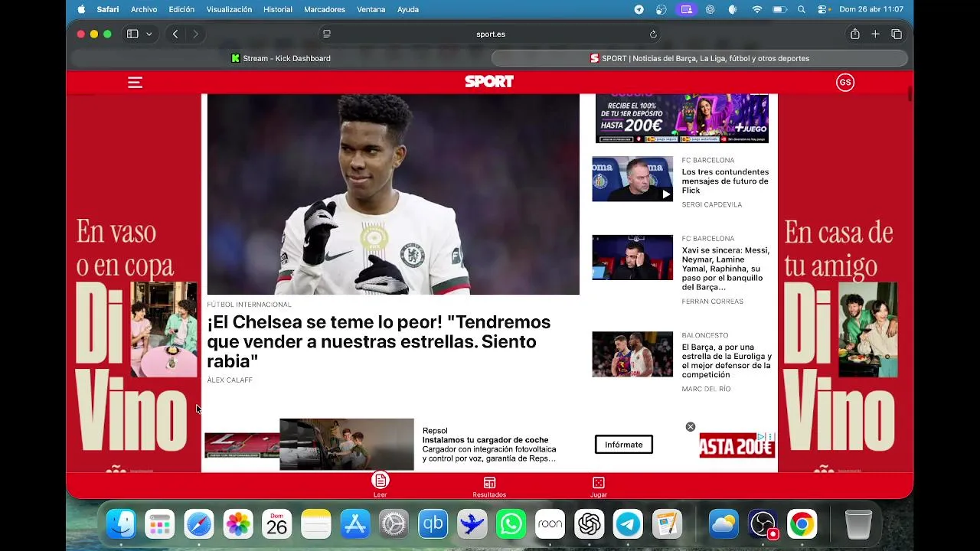Close the bottom ad banner
This screenshot has width=980, height=551.
pyautogui.click(x=691, y=427)
